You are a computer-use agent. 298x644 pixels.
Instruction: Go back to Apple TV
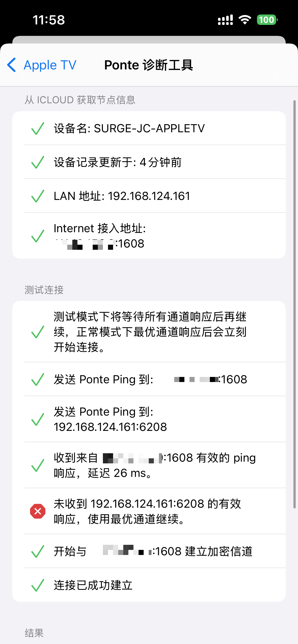[x=50, y=65]
